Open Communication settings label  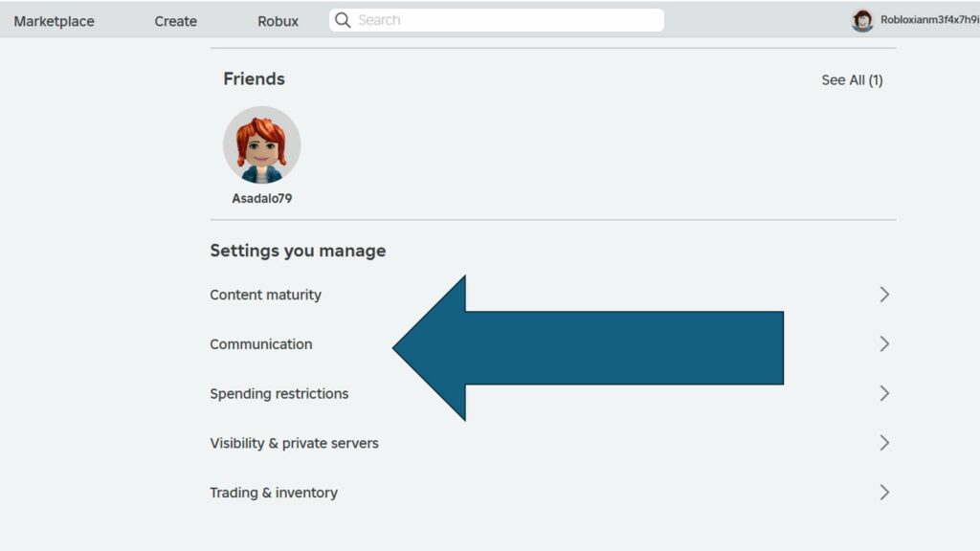260,344
